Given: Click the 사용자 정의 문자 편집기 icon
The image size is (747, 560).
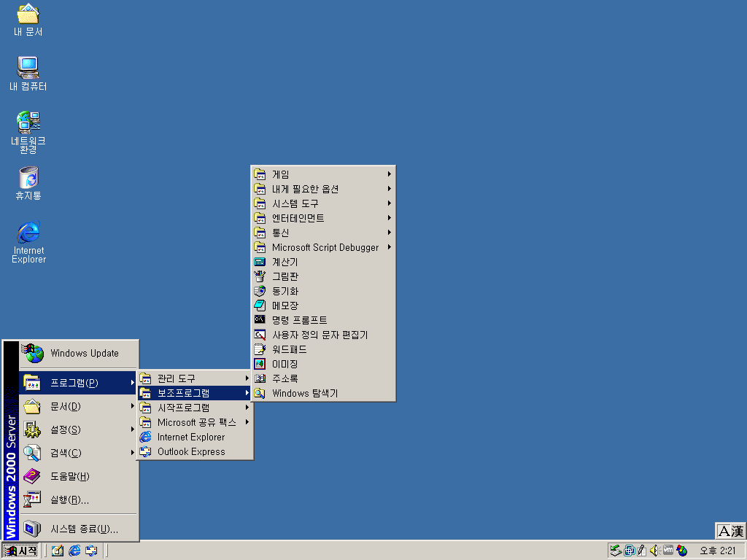Looking at the screenshot, I should pyautogui.click(x=260, y=335).
